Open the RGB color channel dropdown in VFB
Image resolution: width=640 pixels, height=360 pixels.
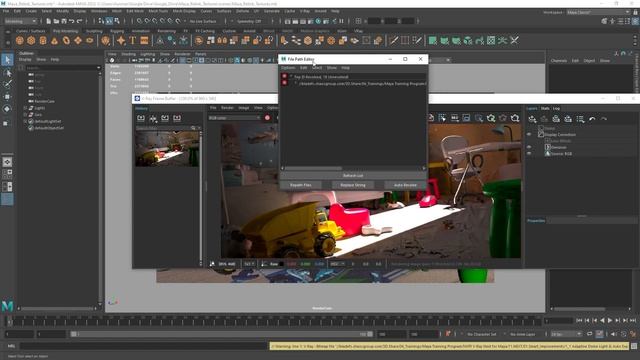234,118
